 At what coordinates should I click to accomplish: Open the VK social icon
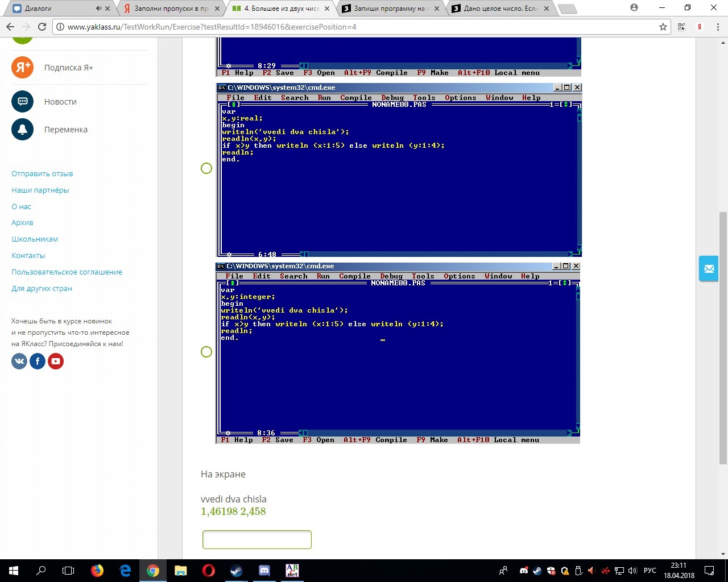(x=19, y=361)
